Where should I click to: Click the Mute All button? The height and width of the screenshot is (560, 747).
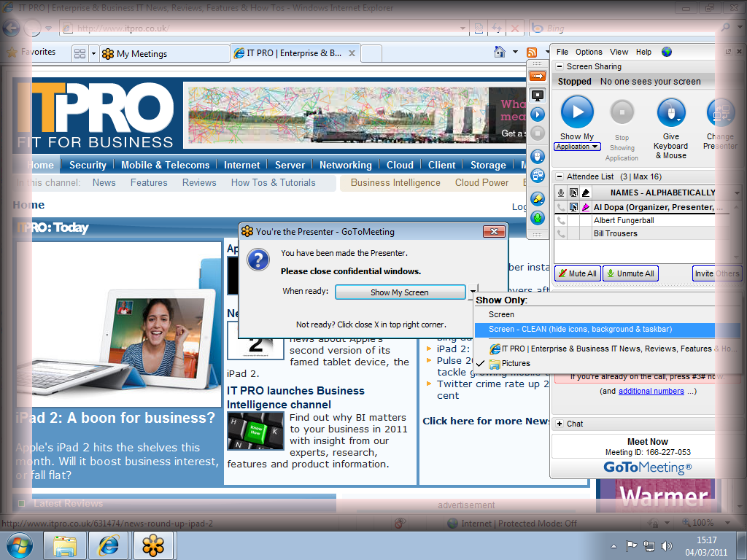click(x=578, y=273)
